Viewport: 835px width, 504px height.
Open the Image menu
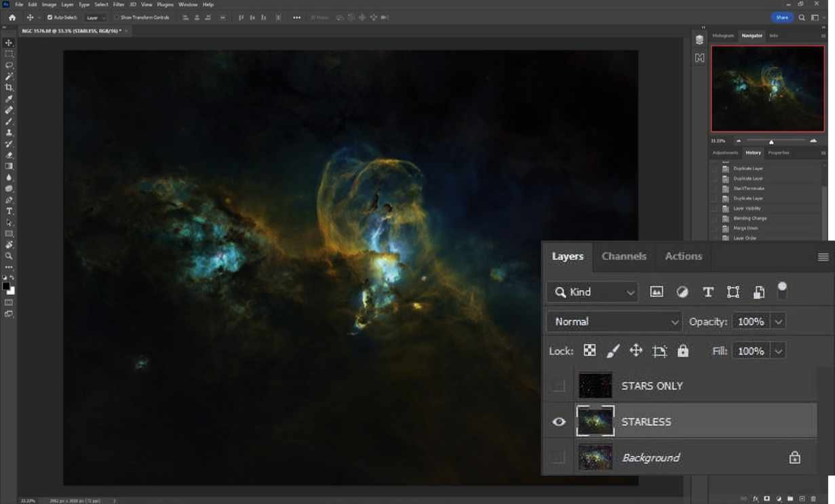pos(49,5)
